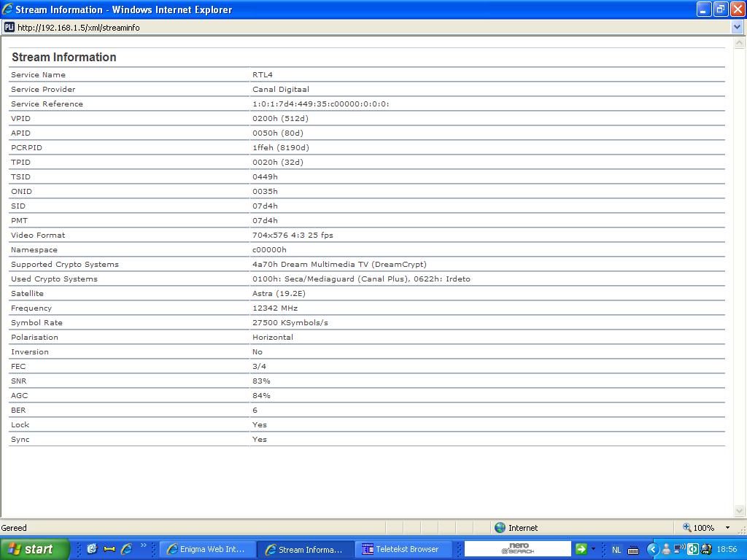Expand quick launch overflow chevron
Image resolution: width=747 pixels, height=560 pixels.
coord(144,545)
